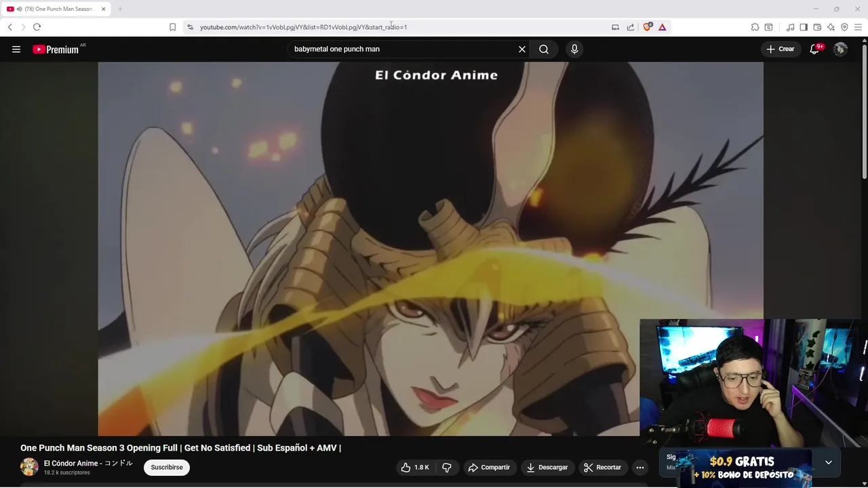Open Leo AI sparkle icon

tap(831, 27)
